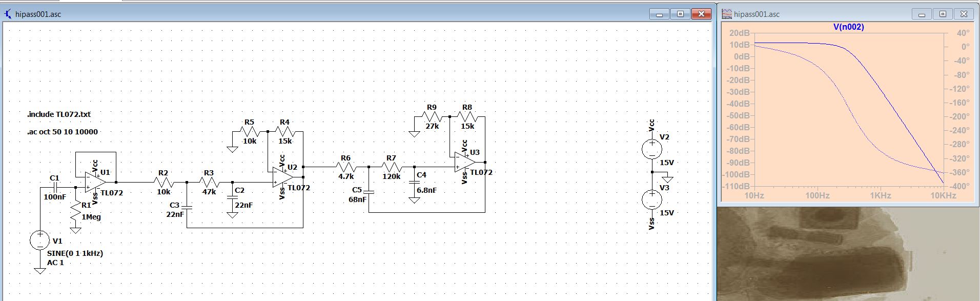
Task: Click the 'AC 1' text under V1
Action: click(x=55, y=263)
